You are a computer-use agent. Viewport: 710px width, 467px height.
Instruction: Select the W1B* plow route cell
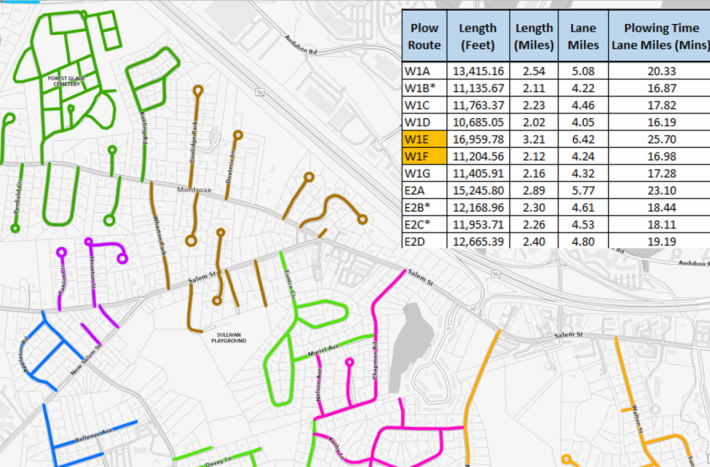pyautogui.click(x=424, y=88)
